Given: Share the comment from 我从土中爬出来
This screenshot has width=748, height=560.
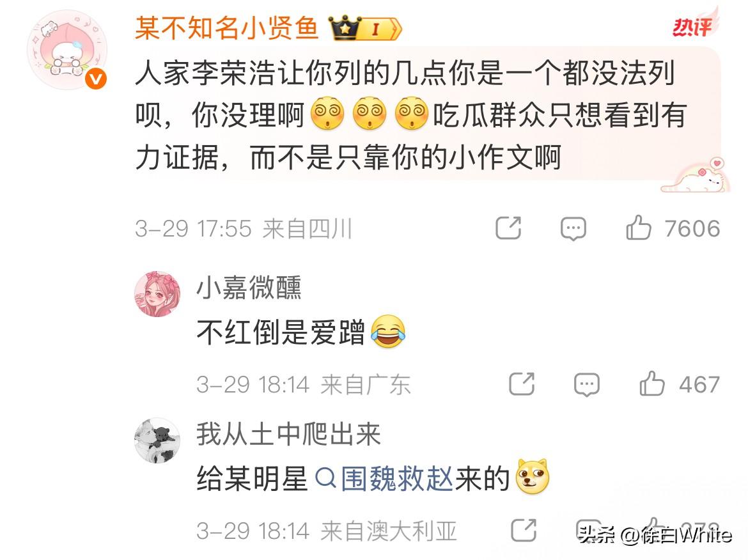Looking at the screenshot, I should [x=524, y=530].
